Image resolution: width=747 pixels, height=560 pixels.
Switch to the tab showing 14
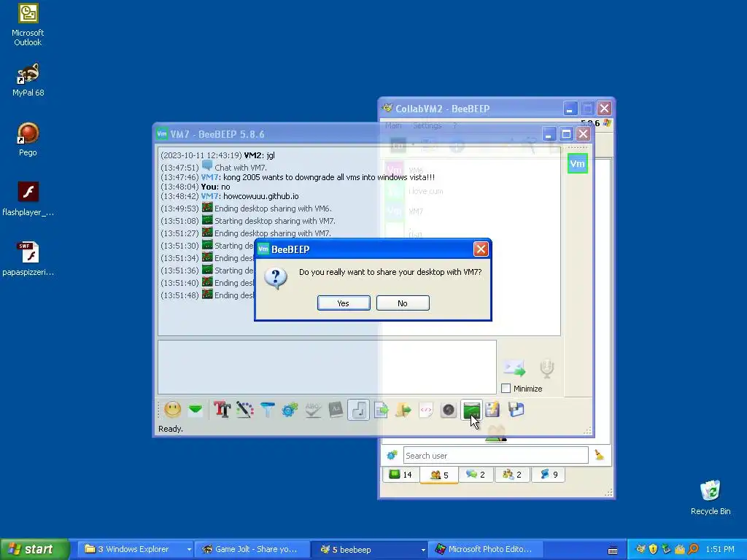pyautogui.click(x=400, y=474)
